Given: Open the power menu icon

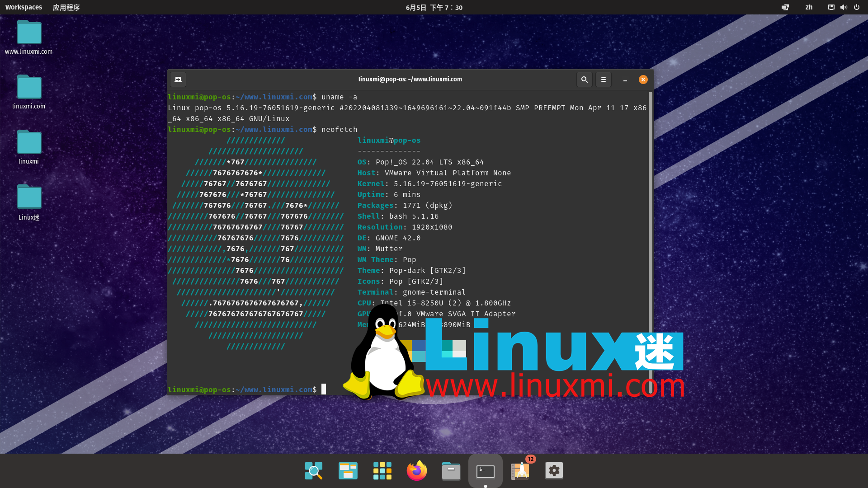Looking at the screenshot, I should pos(856,7).
